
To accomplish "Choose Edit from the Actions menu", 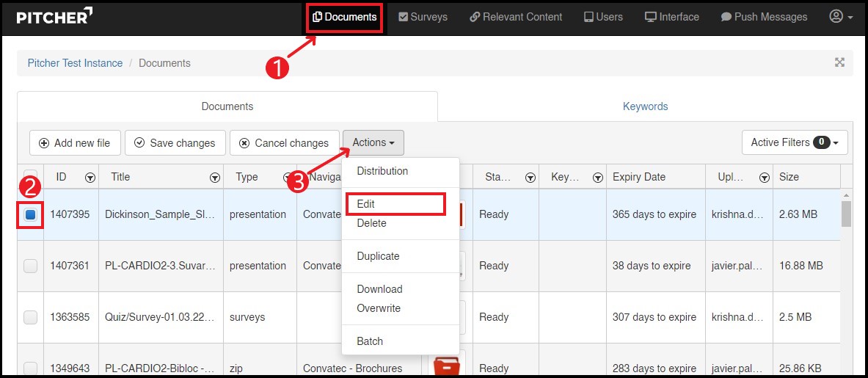I will coord(366,204).
